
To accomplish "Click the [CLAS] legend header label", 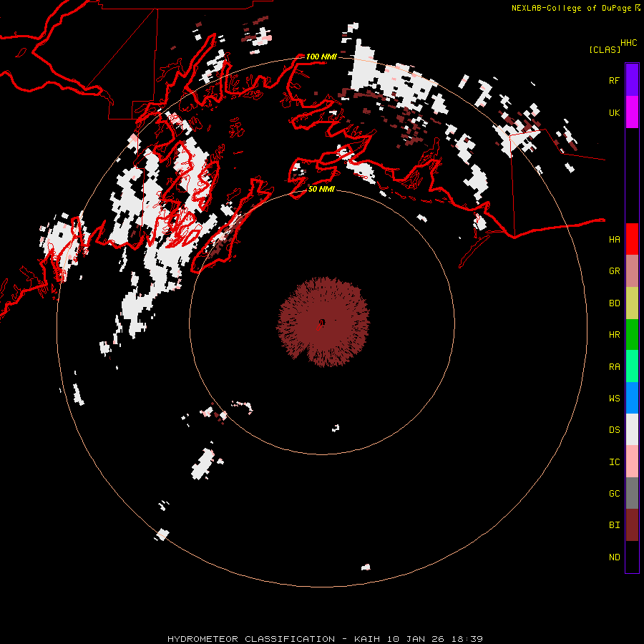I will pos(605,49).
